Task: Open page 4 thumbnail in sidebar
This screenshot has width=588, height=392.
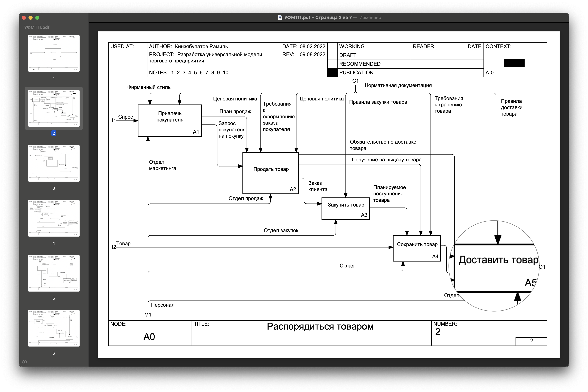Action: 54,218
